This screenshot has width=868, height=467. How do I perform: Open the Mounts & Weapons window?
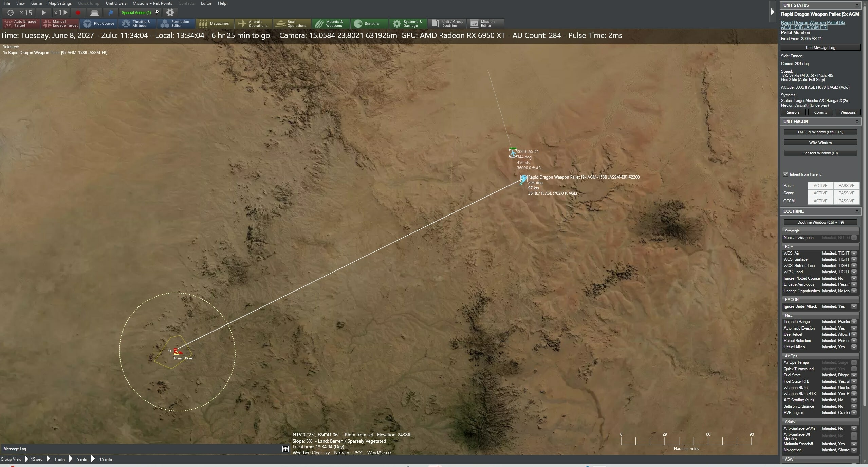pos(330,24)
